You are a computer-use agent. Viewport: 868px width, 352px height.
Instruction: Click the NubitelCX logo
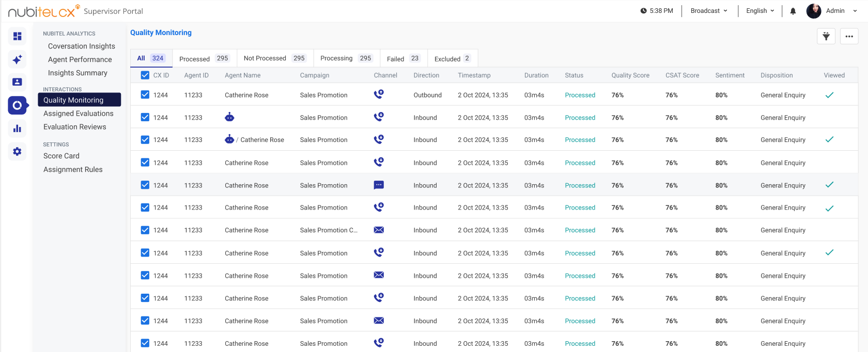point(44,11)
